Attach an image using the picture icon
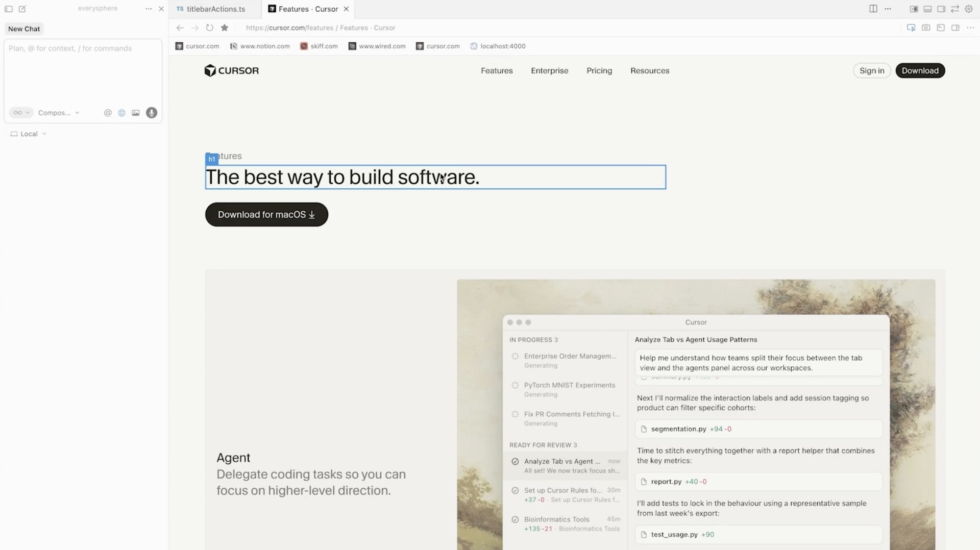The height and width of the screenshot is (550, 980). point(135,113)
